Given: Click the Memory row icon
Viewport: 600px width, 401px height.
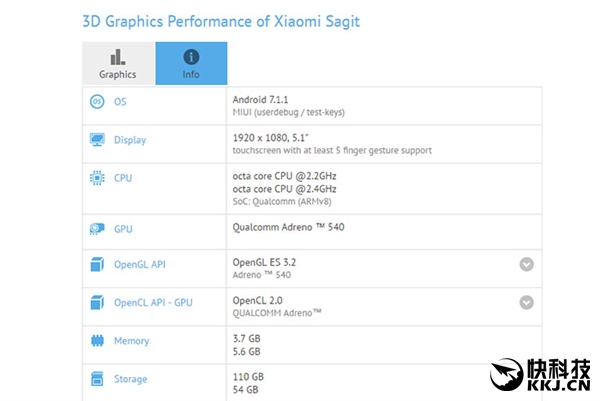Looking at the screenshot, I should pyautogui.click(x=97, y=341).
